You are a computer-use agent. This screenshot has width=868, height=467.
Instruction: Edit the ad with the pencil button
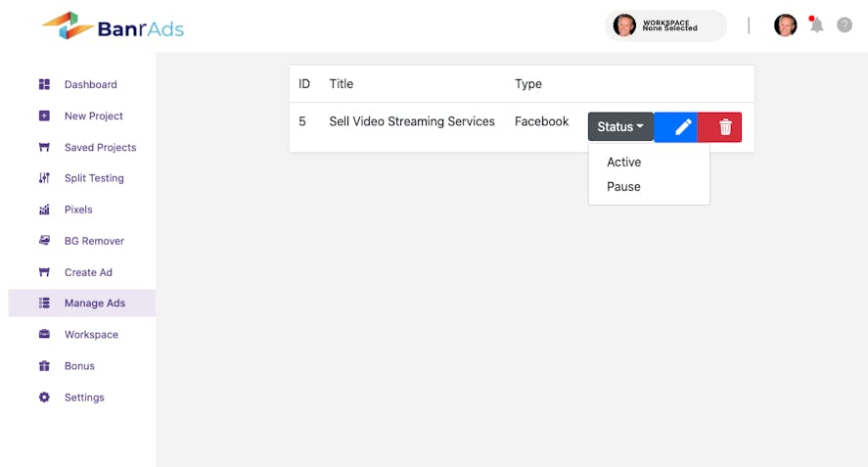(683, 127)
